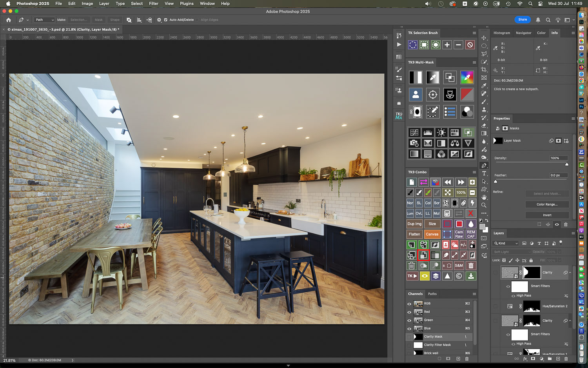Open the Layers panel menu
Image resolution: width=588 pixels, height=368 pixels.
[573, 233]
